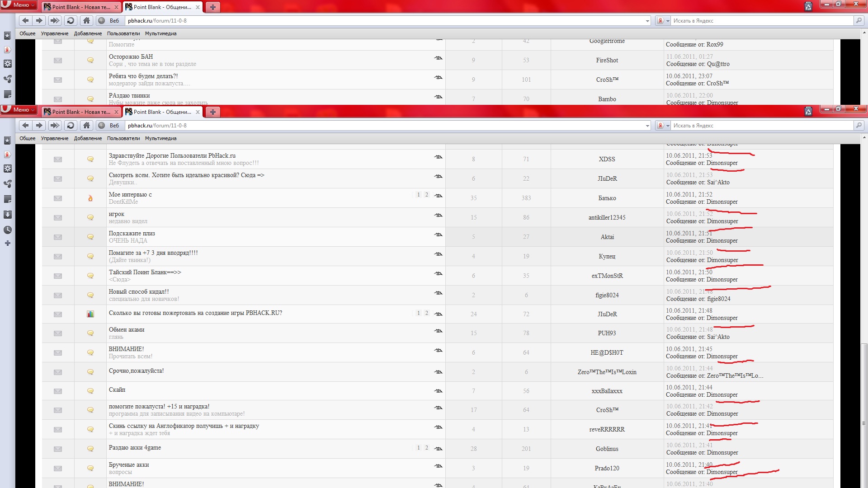Image resolution: width=868 pixels, height=488 pixels.
Task: Click the Reload button in upper window
Action: pyautogui.click(x=71, y=20)
